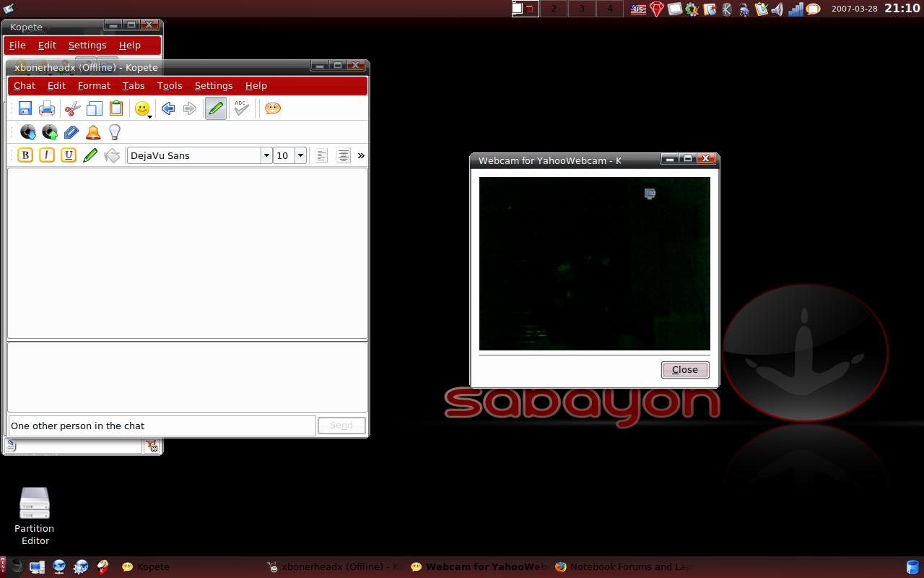The width and height of the screenshot is (924, 578).
Task: Switch to virtual desktop 4
Action: point(610,9)
